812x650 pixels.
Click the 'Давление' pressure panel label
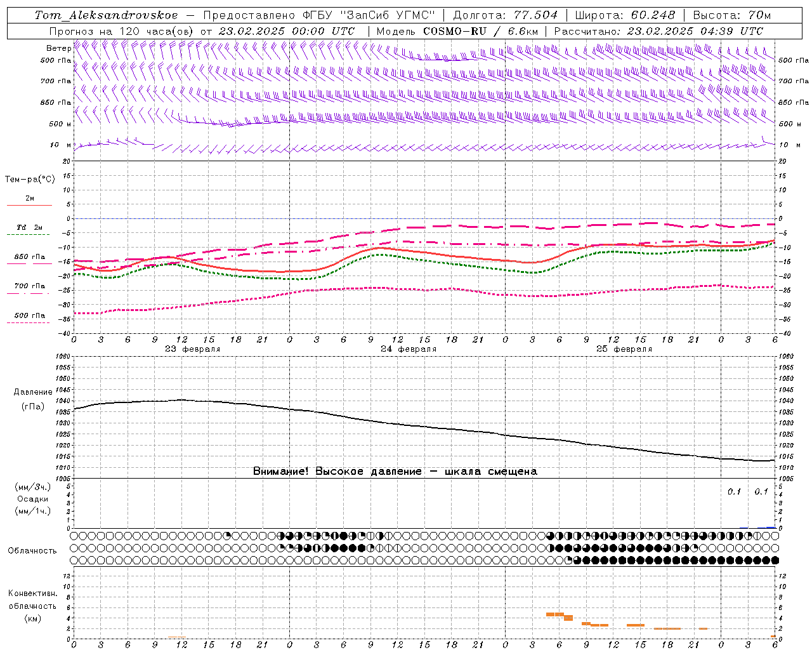(33, 392)
